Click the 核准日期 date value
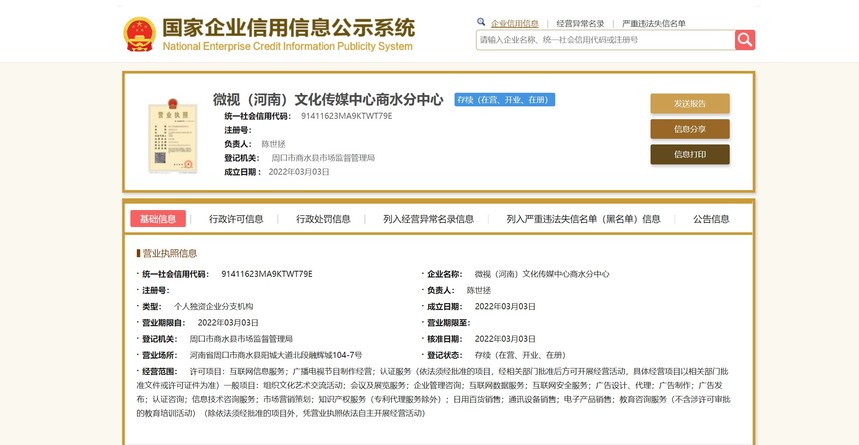 505,339
